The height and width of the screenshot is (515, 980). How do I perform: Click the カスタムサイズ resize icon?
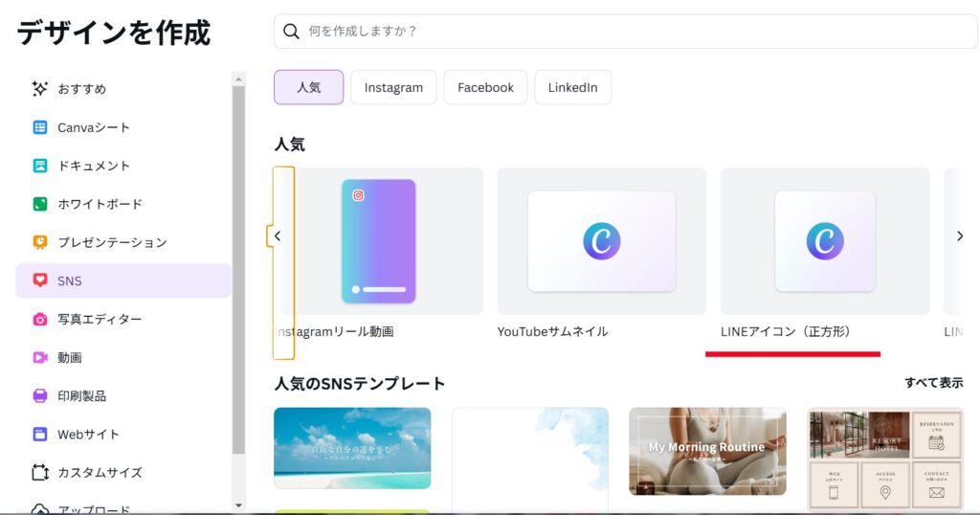coord(40,473)
